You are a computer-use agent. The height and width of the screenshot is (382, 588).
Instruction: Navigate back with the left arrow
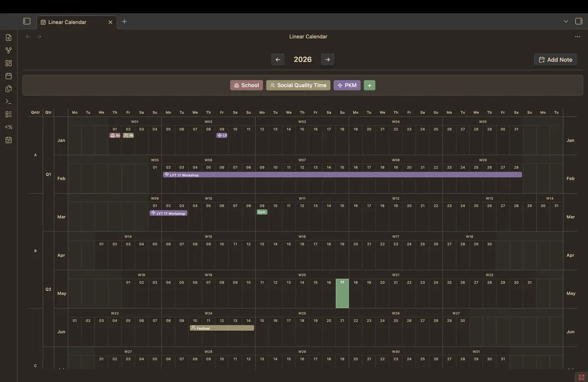point(28,37)
